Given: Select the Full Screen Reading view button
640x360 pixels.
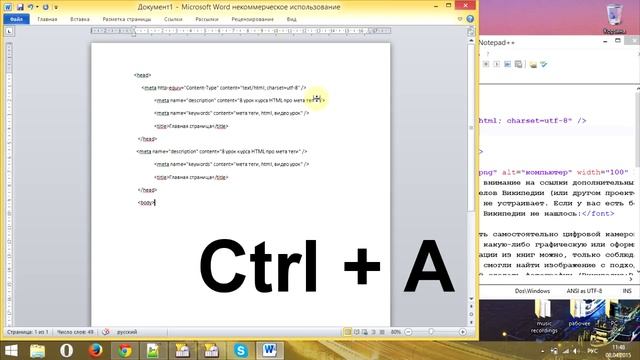Looking at the screenshot, I should 356,332.
